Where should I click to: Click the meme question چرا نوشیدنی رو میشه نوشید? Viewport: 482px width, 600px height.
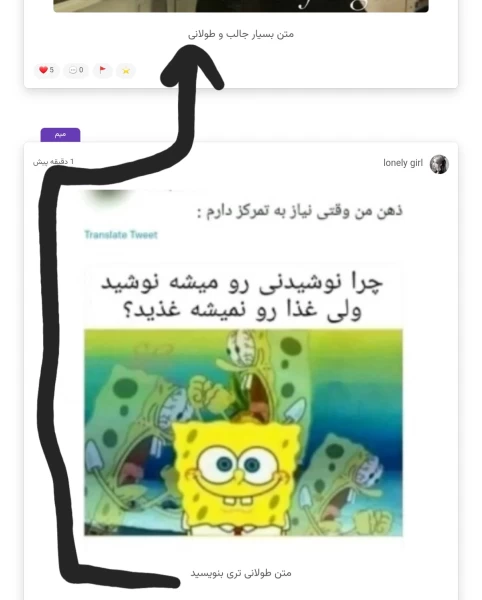[242, 284]
